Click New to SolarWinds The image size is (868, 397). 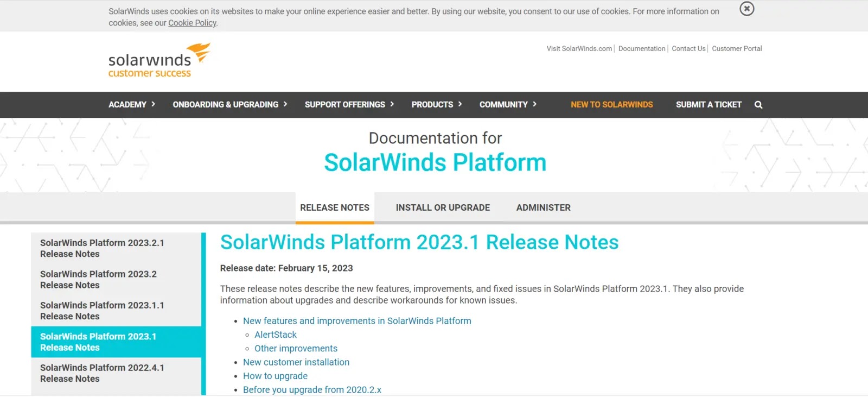(x=612, y=104)
